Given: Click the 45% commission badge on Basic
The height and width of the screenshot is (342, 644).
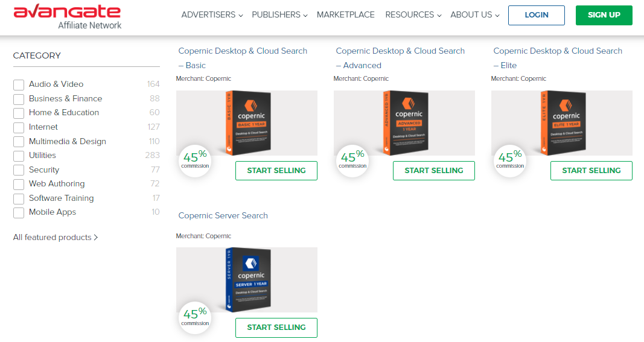Looking at the screenshot, I should point(195,161).
